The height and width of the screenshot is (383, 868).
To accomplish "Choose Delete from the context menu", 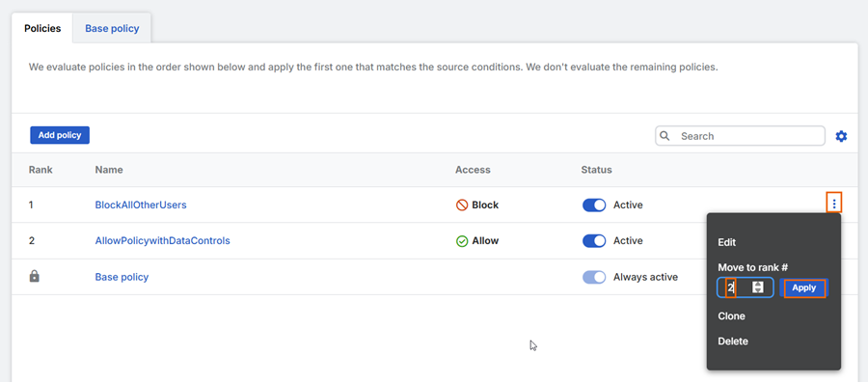I will tap(733, 342).
